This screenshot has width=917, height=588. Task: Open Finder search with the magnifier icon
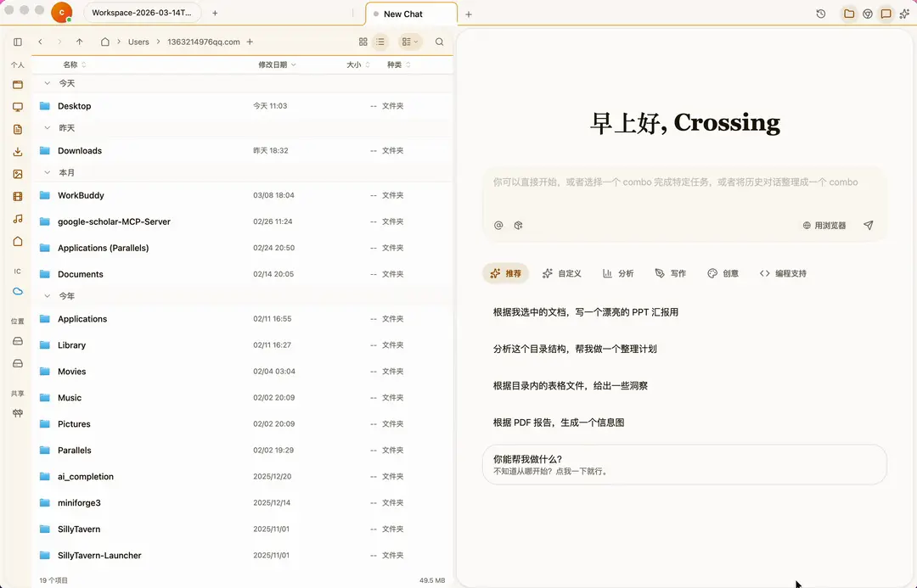439,41
